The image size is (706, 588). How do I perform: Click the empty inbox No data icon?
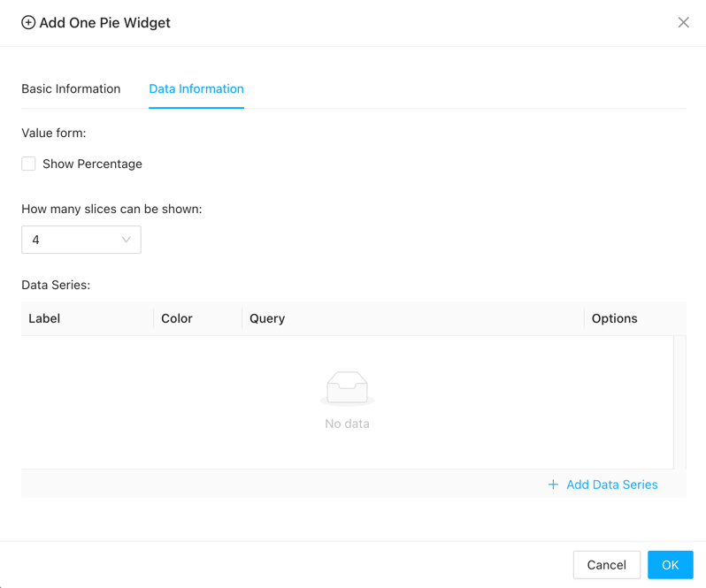click(x=347, y=388)
